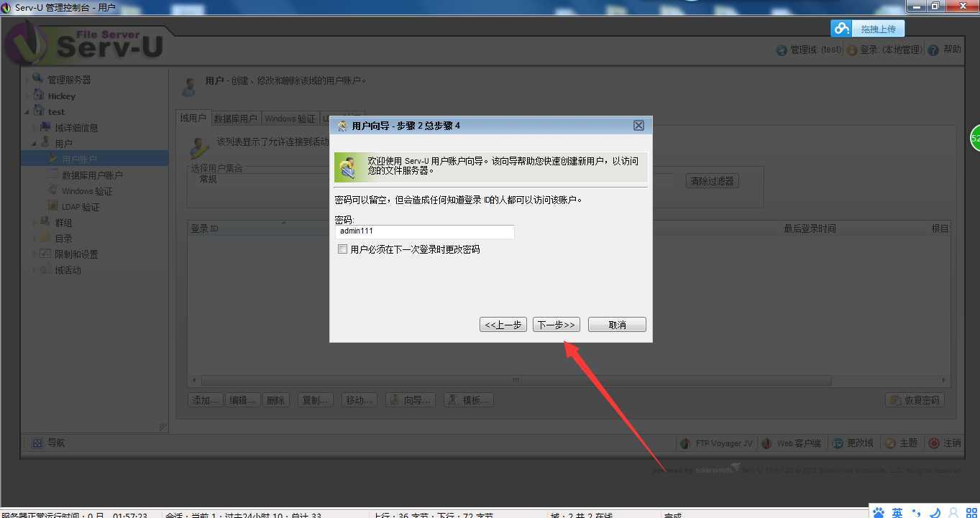Click the 清除过滤器 button
Viewport: 980px width, 518px height.
[x=712, y=181]
